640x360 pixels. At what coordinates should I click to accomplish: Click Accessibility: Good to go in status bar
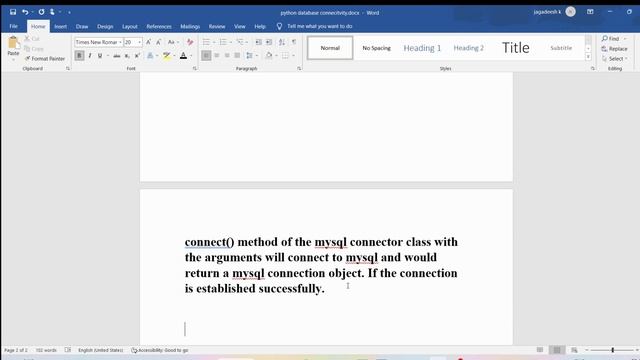(x=160, y=350)
